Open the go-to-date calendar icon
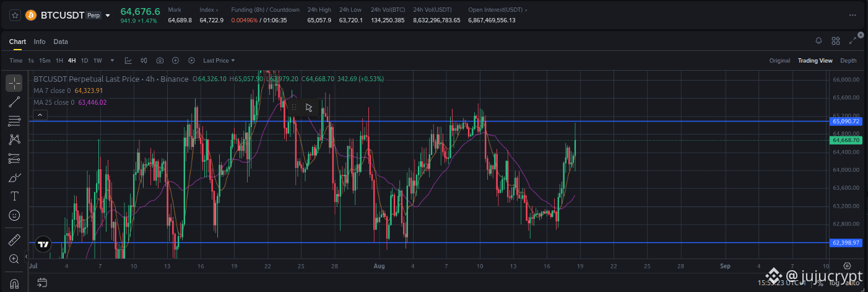The height and width of the screenshot is (292, 868). tap(42, 283)
